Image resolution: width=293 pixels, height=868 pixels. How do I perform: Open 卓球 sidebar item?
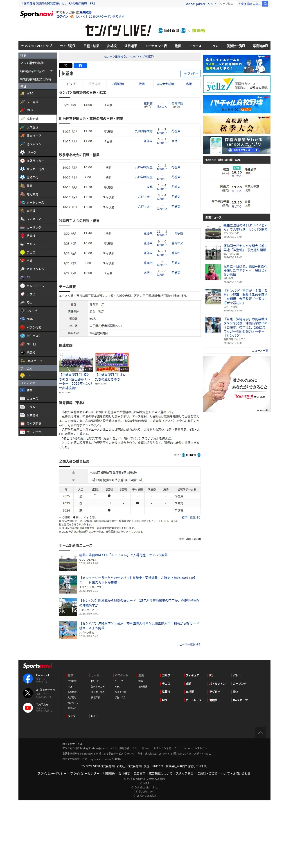click(37, 261)
